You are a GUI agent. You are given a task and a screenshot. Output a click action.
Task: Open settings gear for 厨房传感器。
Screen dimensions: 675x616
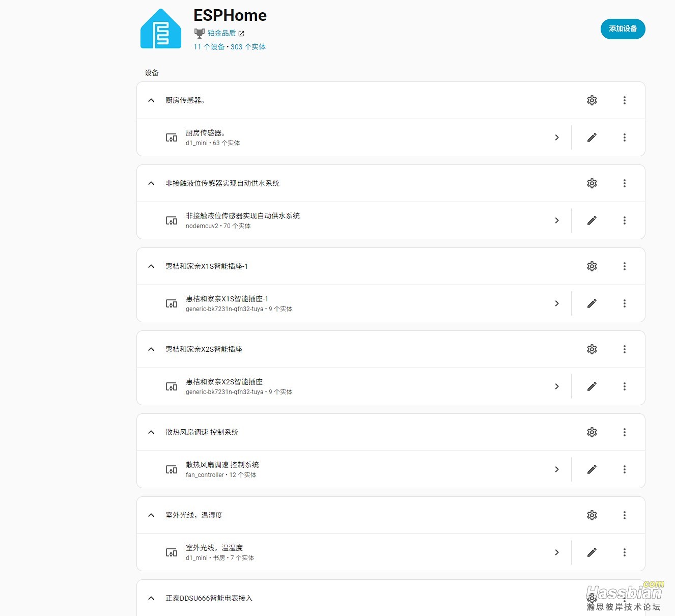pos(592,100)
